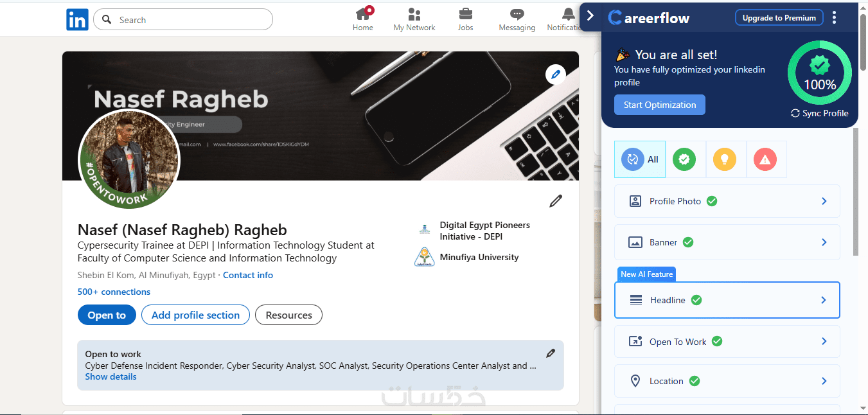This screenshot has width=868, height=415.
Task: Click Profile Photo green check badge
Action: coord(712,201)
